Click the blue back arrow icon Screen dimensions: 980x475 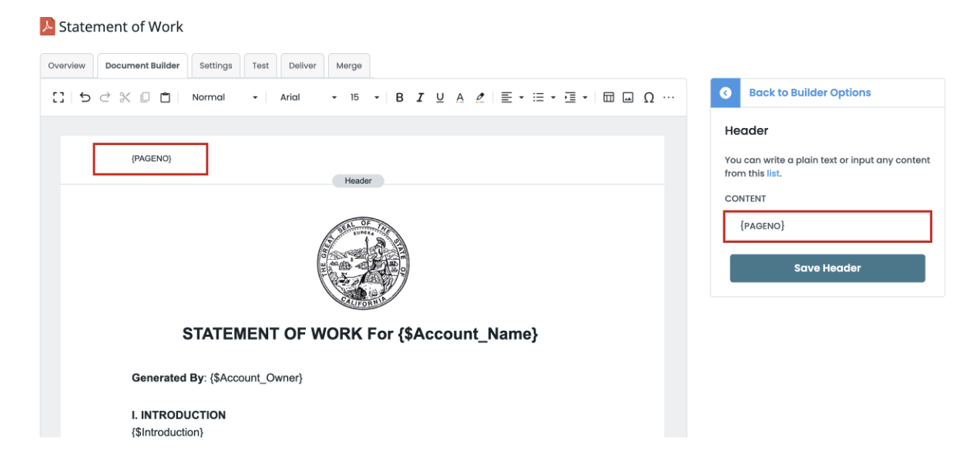point(725,93)
